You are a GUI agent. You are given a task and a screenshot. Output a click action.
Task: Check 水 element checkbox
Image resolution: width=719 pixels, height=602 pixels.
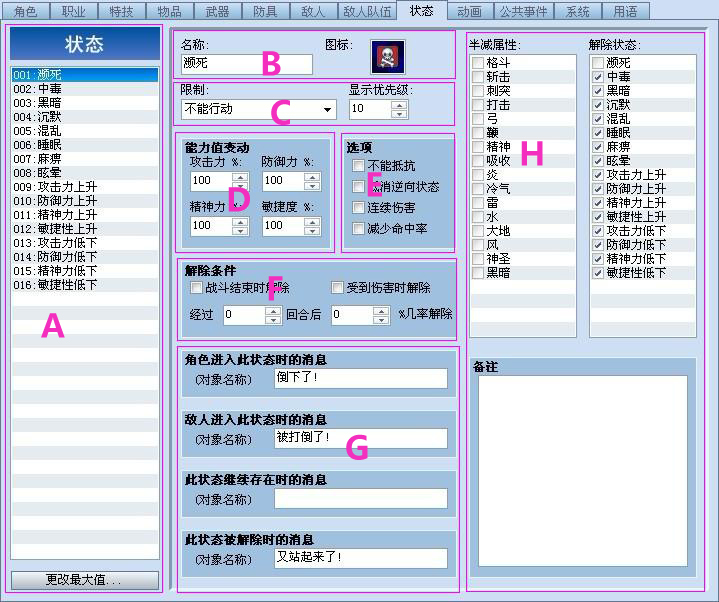coord(478,217)
